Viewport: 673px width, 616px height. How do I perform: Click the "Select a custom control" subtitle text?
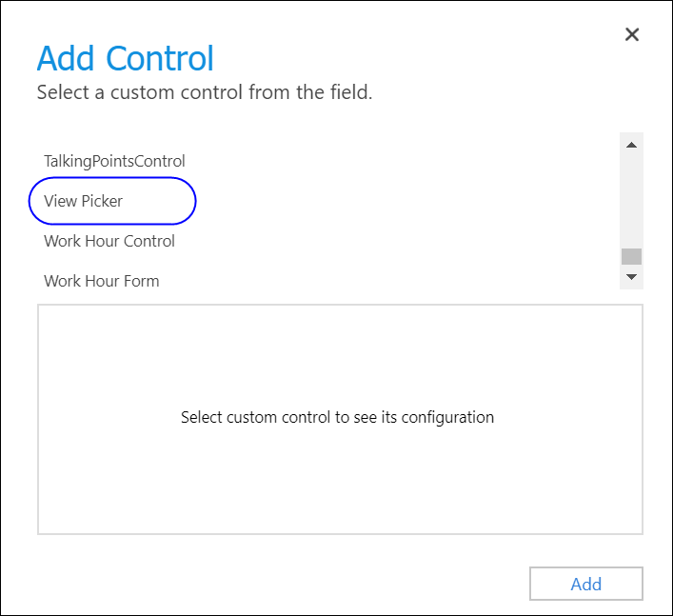tap(204, 93)
